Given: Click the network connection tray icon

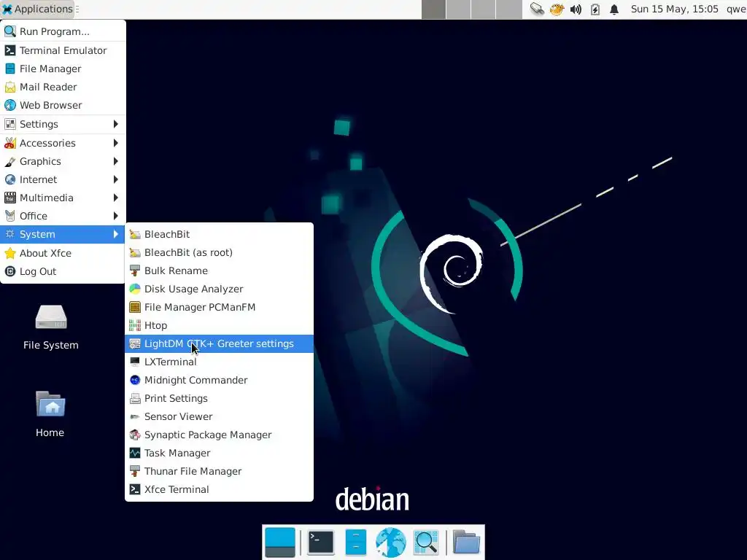Looking at the screenshot, I should click(537, 9).
